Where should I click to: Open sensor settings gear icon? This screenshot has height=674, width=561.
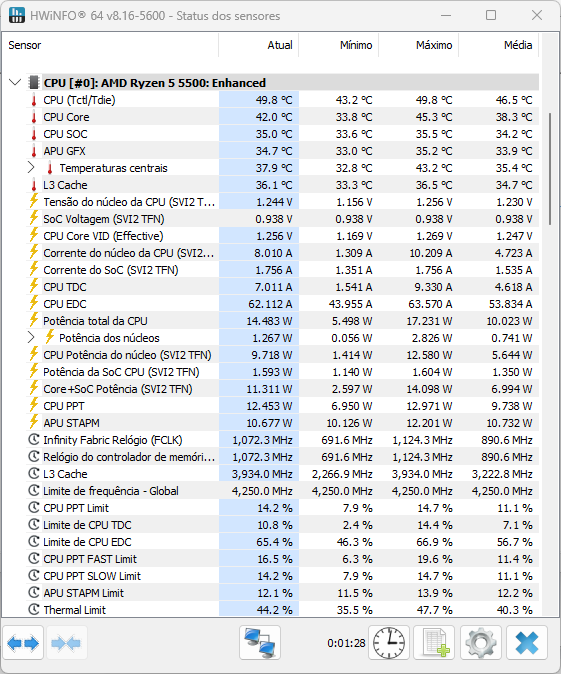click(x=481, y=643)
